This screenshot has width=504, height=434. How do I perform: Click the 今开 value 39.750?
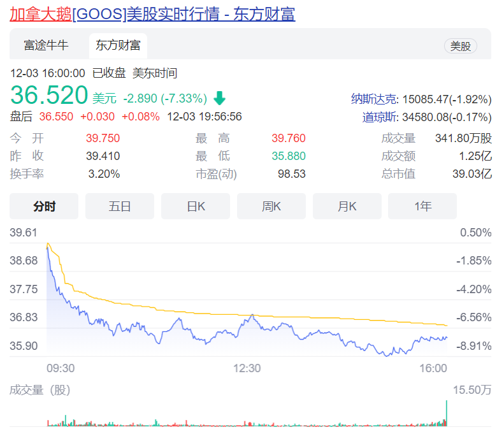[x=103, y=138]
